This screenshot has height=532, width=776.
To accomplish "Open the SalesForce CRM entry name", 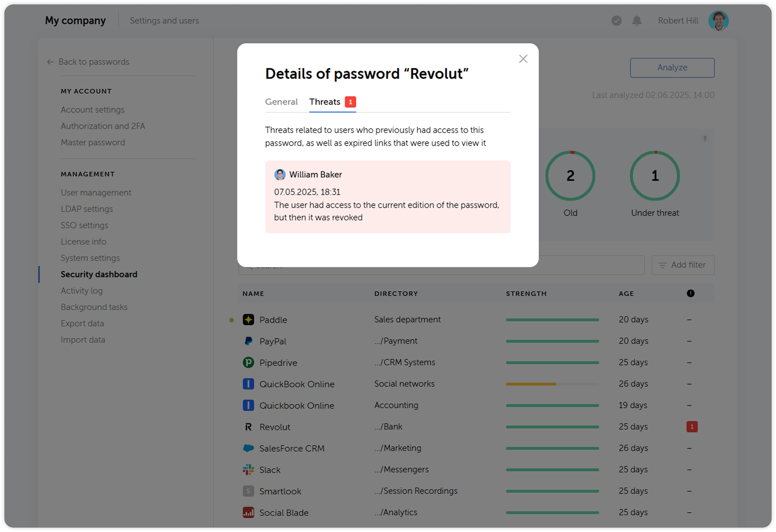I will (x=292, y=448).
